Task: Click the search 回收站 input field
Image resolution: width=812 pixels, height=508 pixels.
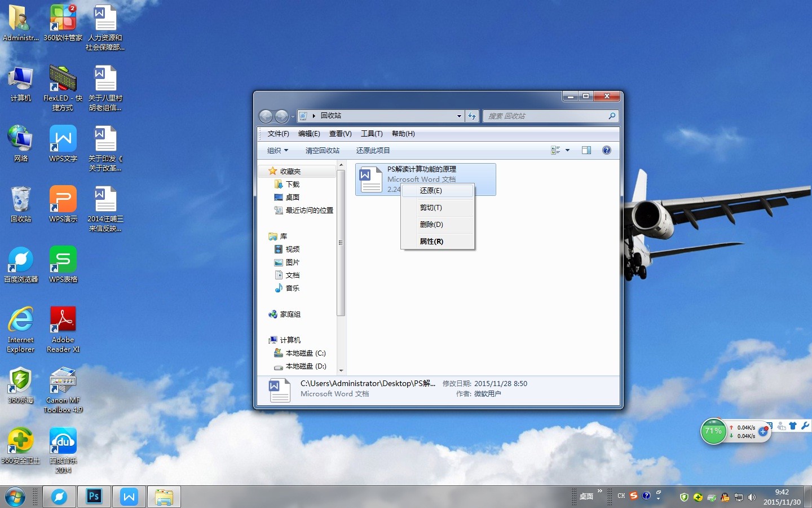Action: tap(545, 116)
